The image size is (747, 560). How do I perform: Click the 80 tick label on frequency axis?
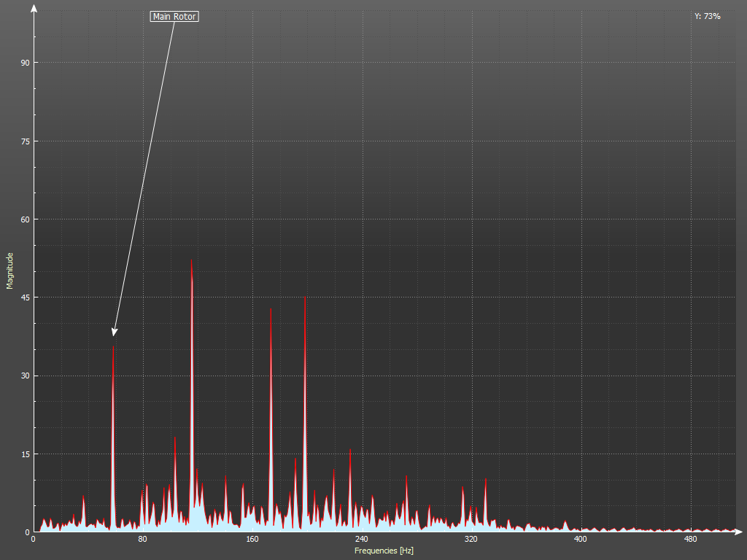[142, 540]
